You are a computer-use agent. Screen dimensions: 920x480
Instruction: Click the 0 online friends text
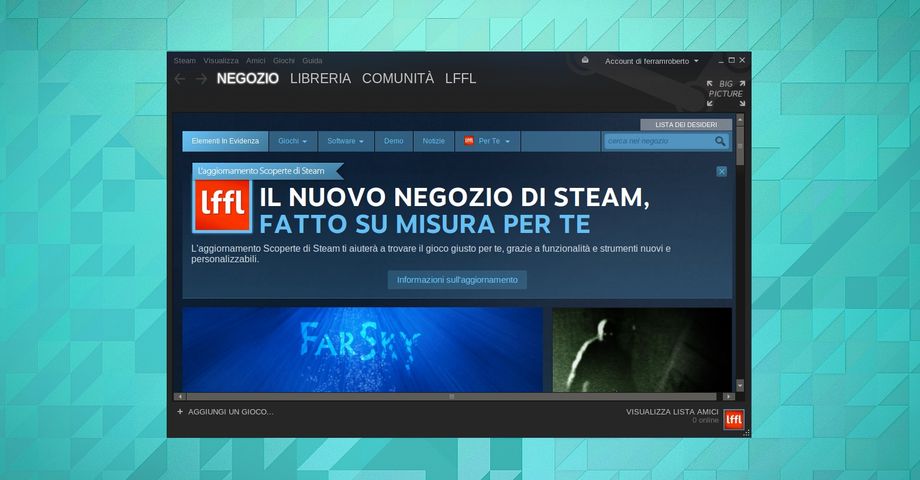705,420
